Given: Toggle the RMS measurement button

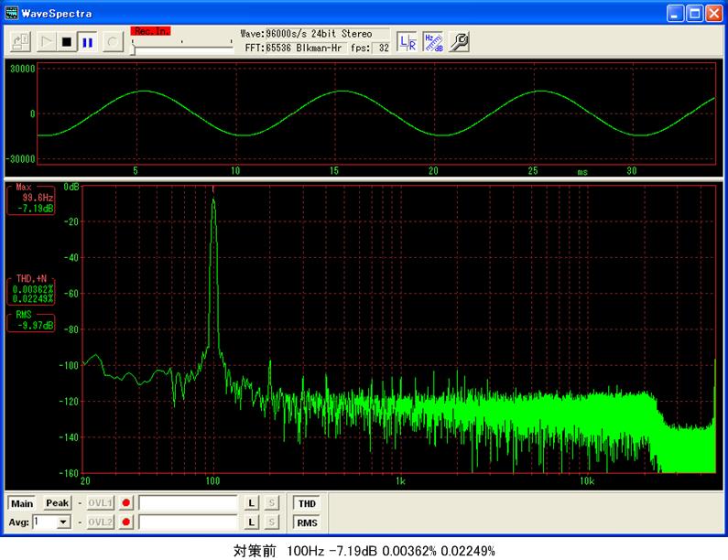Looking at the screenshot, I should 305,522.
